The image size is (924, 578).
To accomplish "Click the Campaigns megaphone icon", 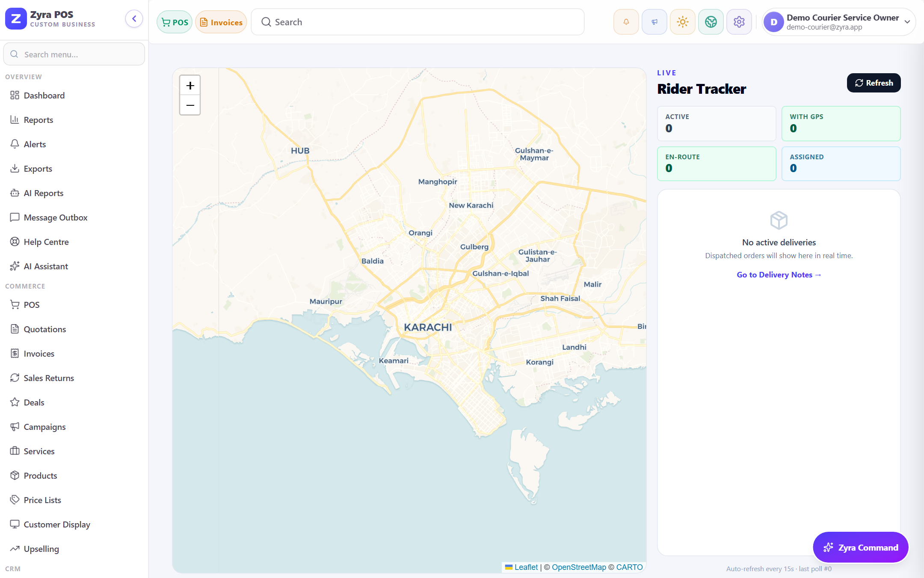I will (x=15, y=426).
